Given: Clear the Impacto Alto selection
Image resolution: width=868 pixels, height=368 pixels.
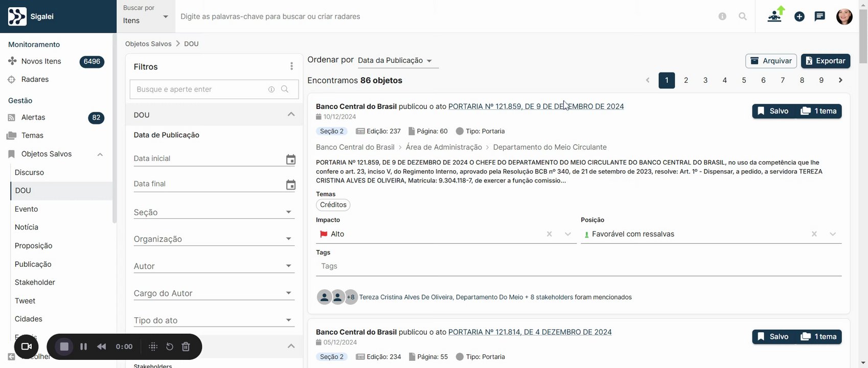Looking at the screenshot, I should (x=549, y=234).
